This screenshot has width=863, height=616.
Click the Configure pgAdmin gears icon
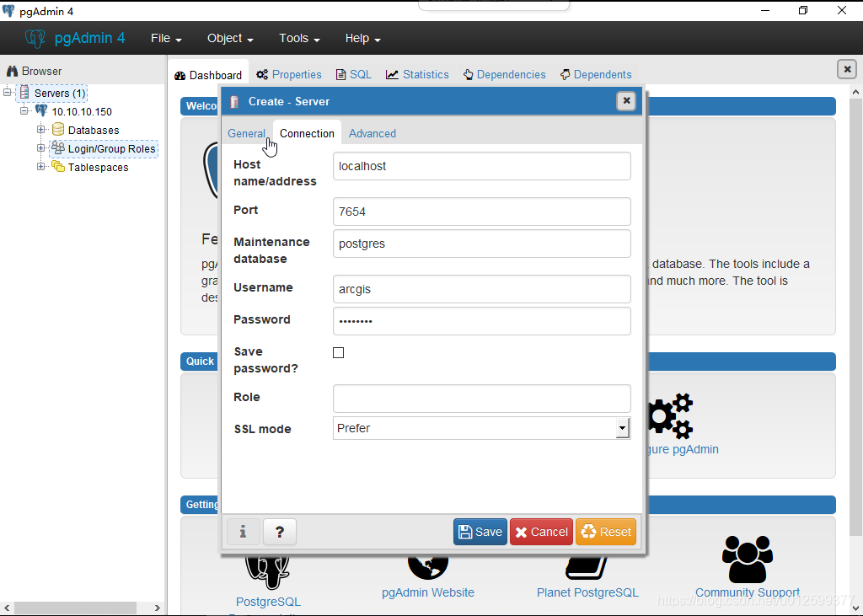670,416
